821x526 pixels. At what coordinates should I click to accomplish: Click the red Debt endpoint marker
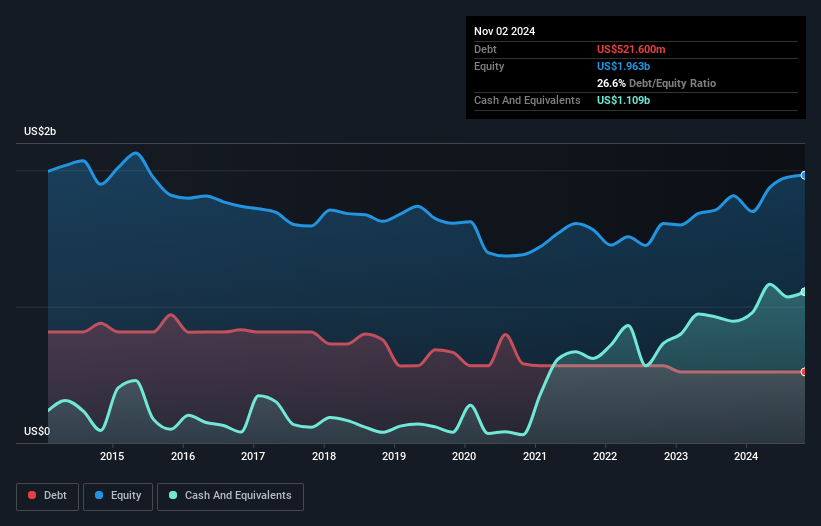coord(804,372)
